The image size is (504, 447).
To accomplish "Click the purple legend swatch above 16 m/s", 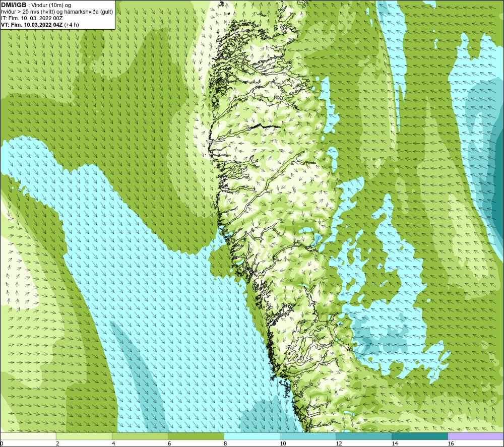I will tap(476, 436).
